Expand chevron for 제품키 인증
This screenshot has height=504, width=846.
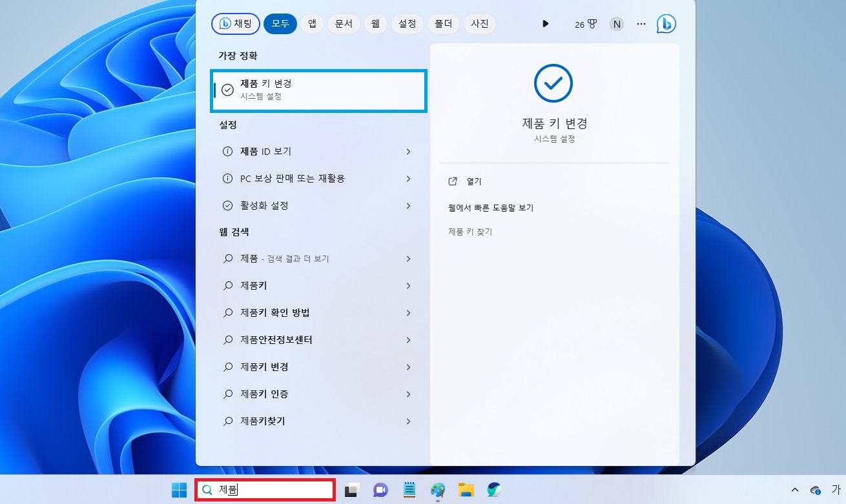(x=409, y=394)
